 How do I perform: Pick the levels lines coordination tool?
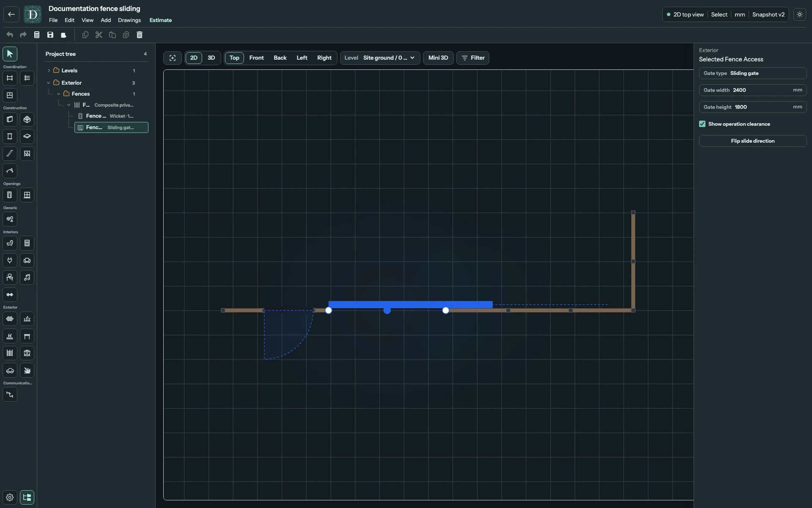click(27, 78)
